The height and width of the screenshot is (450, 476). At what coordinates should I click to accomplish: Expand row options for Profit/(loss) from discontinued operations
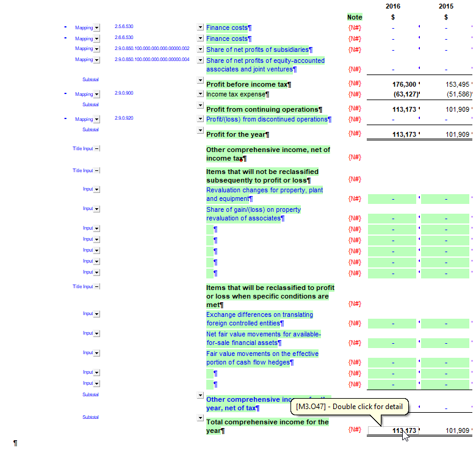point(200,118)
